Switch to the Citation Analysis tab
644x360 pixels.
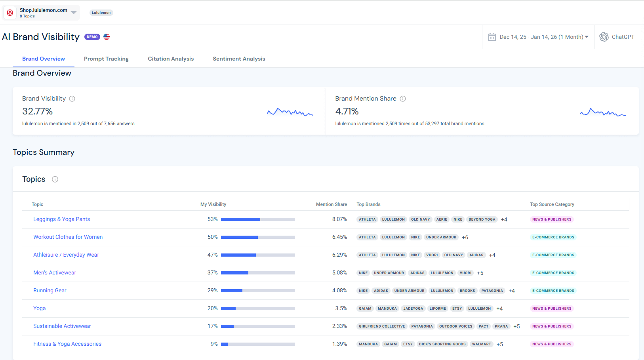pos(171,58)
